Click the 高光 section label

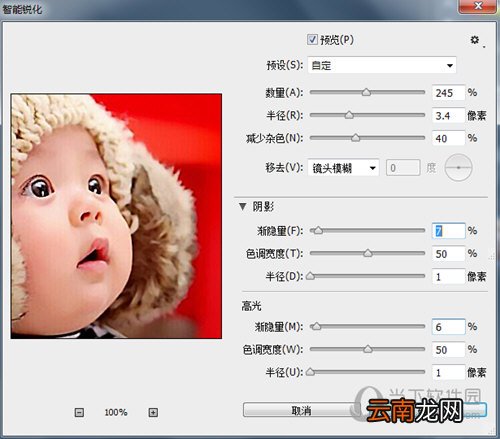(251, 306)
